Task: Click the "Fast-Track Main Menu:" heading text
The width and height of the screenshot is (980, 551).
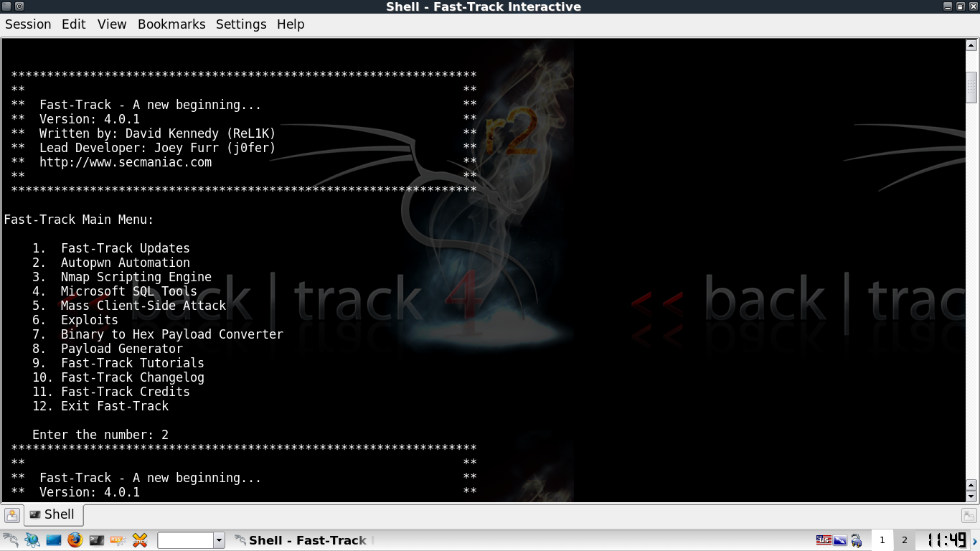Action: pos(79,220)
